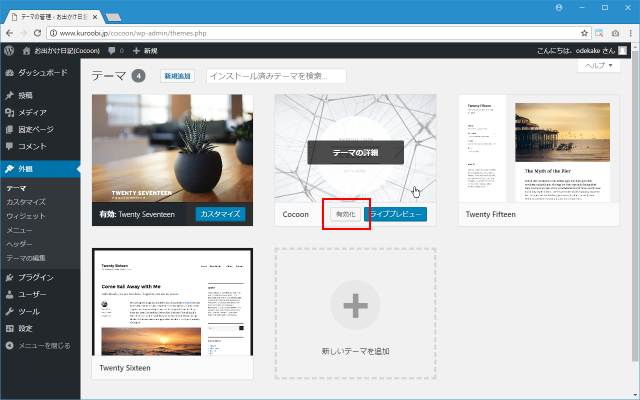Open the Chrome profile icon
This screenshot has width=640, height=400.
point(559,8)
